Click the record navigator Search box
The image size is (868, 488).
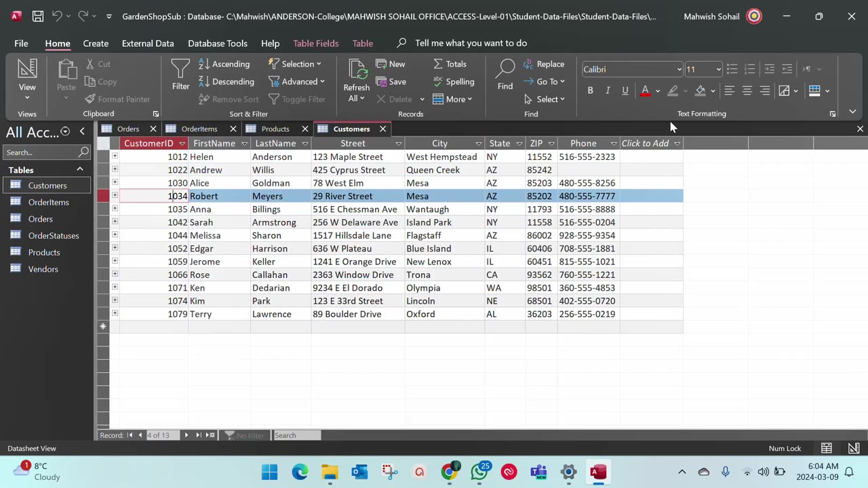[x=296, y=435]
